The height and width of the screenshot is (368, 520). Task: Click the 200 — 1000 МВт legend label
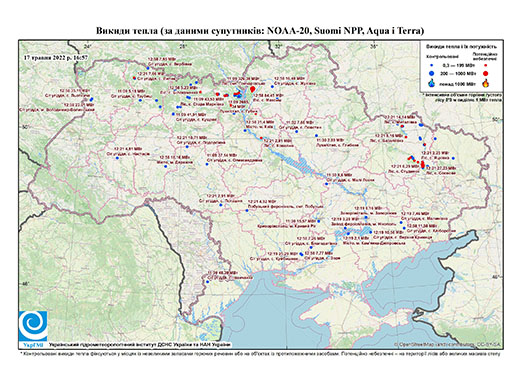pos(457,73)
